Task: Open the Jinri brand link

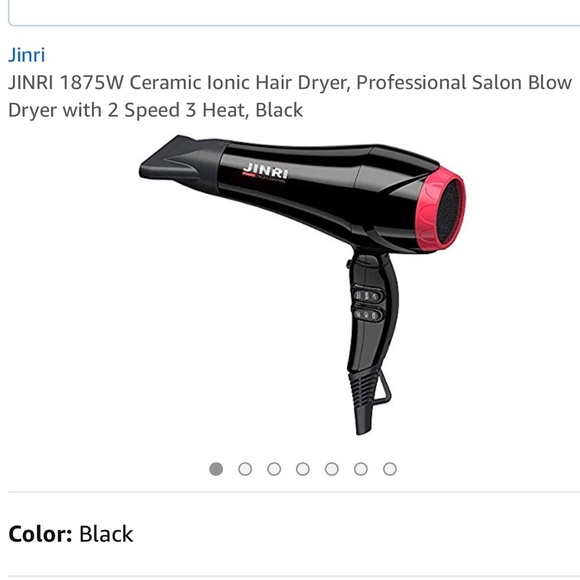Action: pos(27,55)
